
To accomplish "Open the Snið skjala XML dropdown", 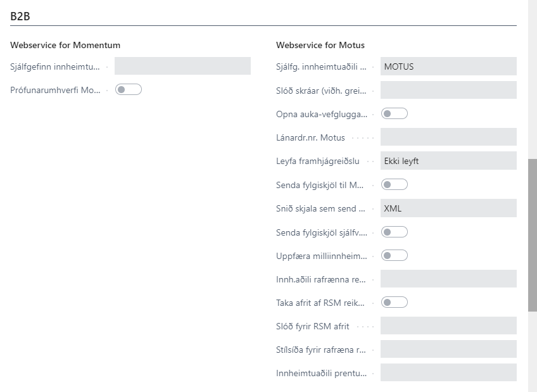I will pos(448,208).
